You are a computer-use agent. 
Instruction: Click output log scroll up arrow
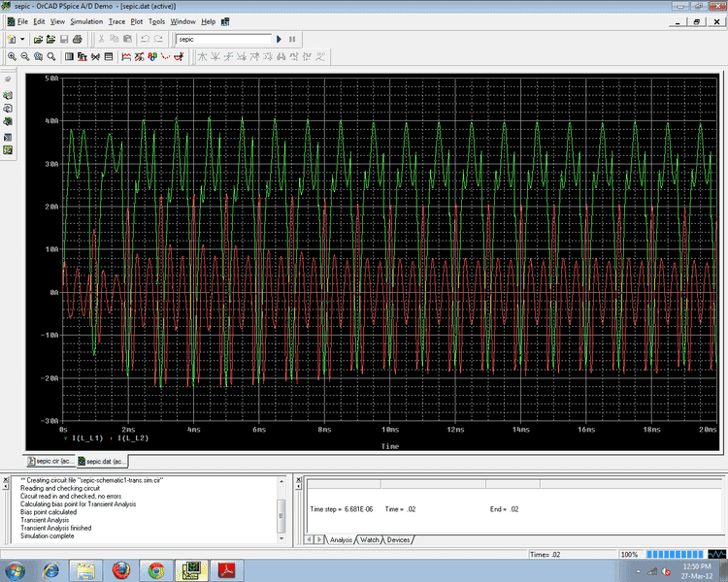[x=281, y=481]
